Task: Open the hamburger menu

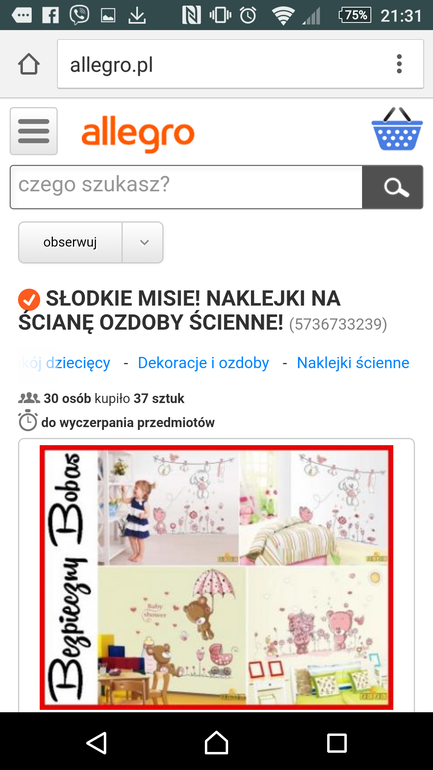Action: pyautogui.click(x=33, y=131)
